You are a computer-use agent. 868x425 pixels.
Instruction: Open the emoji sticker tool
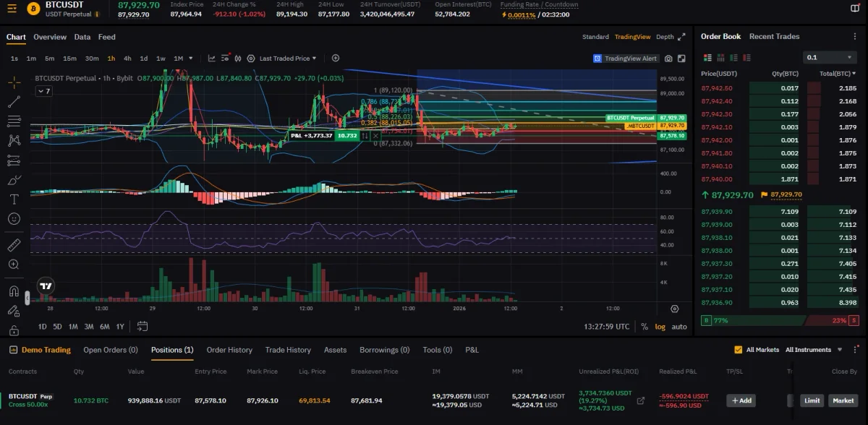(x=14, y=218)
